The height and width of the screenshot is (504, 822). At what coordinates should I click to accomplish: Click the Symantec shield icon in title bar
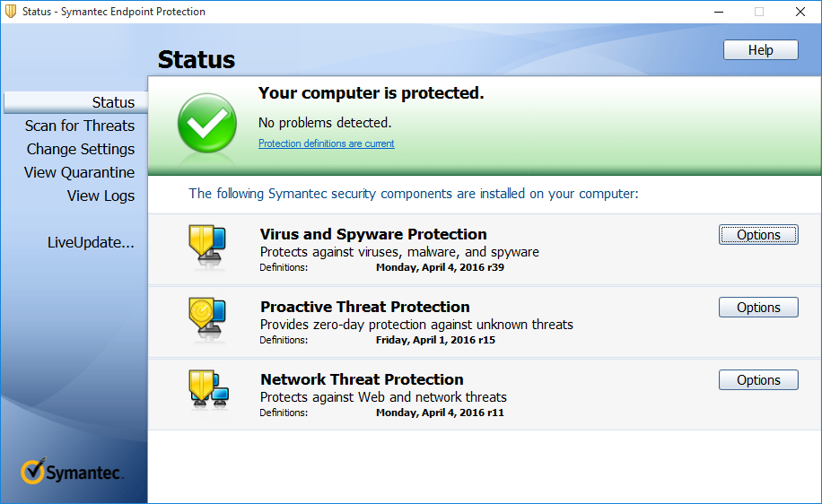pyautogui.click(x=11, y=12)
